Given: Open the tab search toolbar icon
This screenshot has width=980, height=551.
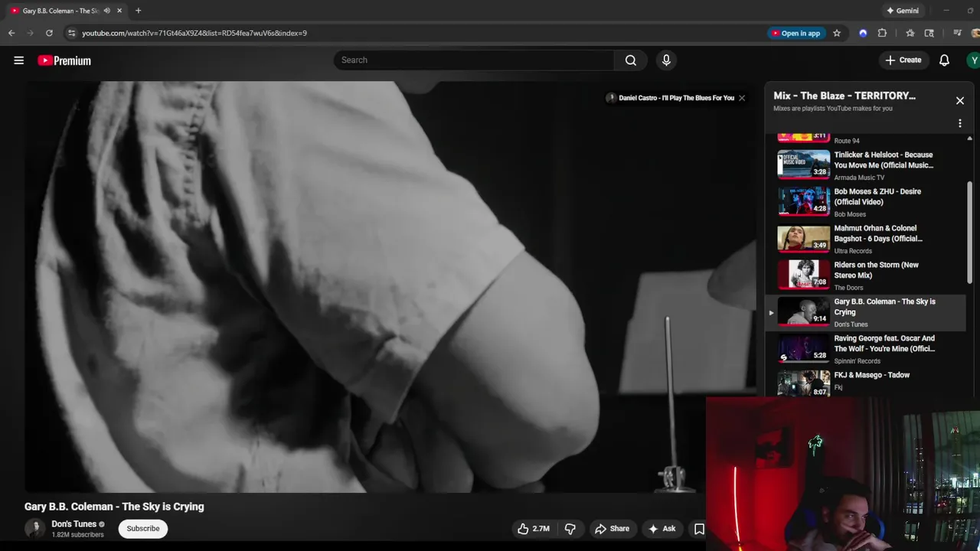Looking at the screenshot, I should tap(929, 33).
